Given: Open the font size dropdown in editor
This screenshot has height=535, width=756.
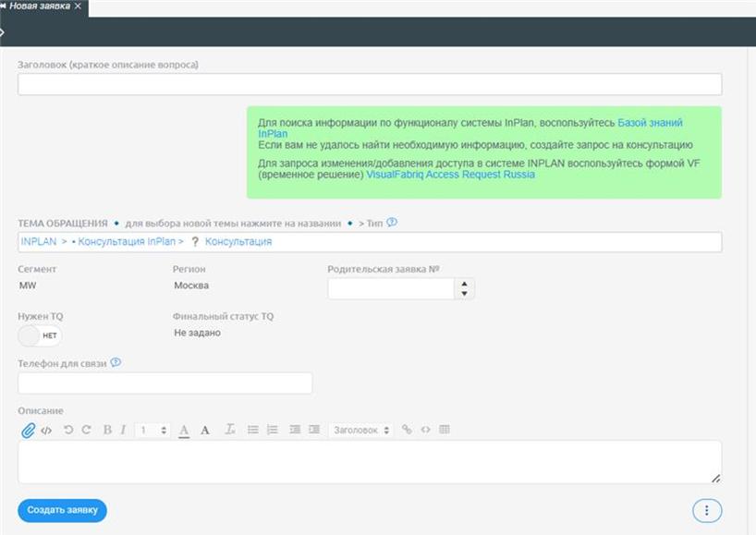Looking at the screenshot, I should pos(152,430).
